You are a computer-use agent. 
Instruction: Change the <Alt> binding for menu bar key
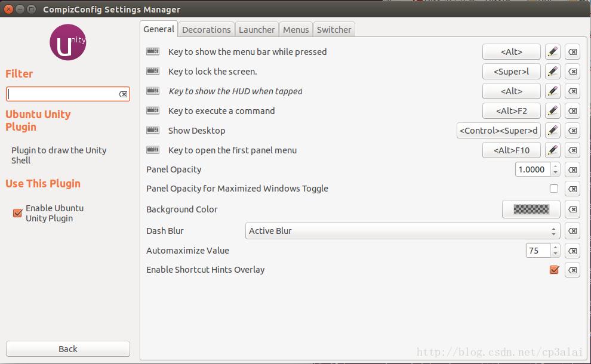(512, 52)
